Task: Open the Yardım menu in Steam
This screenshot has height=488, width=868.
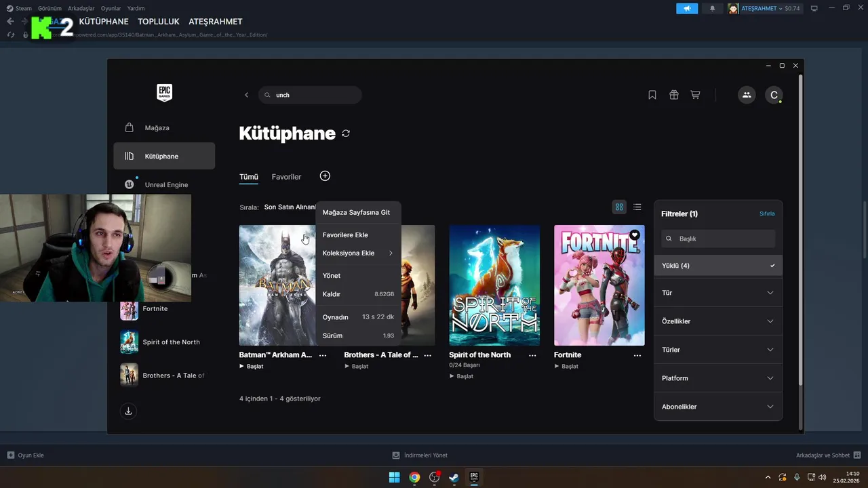Action: tap(136, 9)
